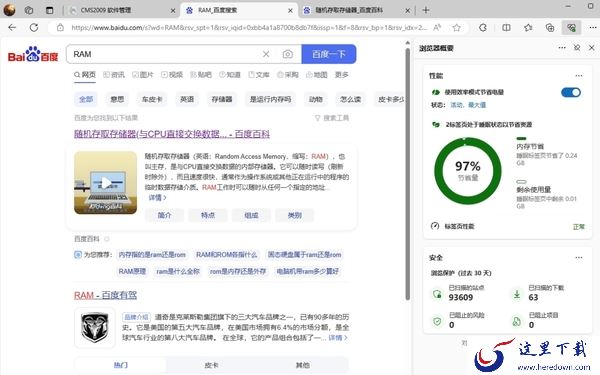This screenshot has width=600, height=375.
Task: Click the 97% memory savings donut chart
Action: 468,171
